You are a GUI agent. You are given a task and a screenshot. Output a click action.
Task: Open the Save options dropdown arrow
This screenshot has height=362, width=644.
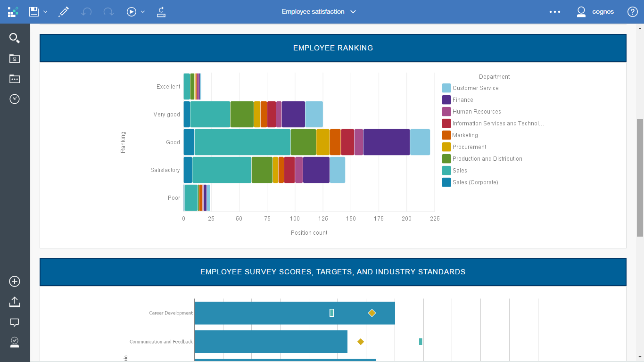[45, 12]
